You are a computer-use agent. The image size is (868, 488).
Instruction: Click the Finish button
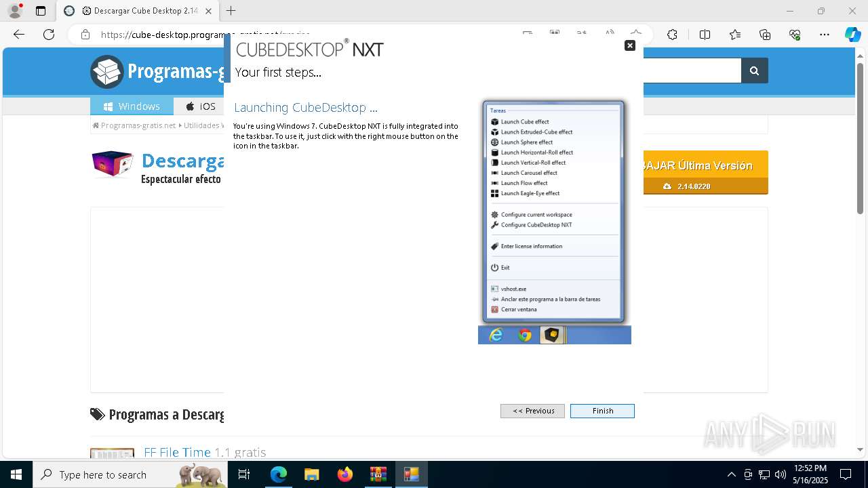pyautogui.click(x=602, y=411)
